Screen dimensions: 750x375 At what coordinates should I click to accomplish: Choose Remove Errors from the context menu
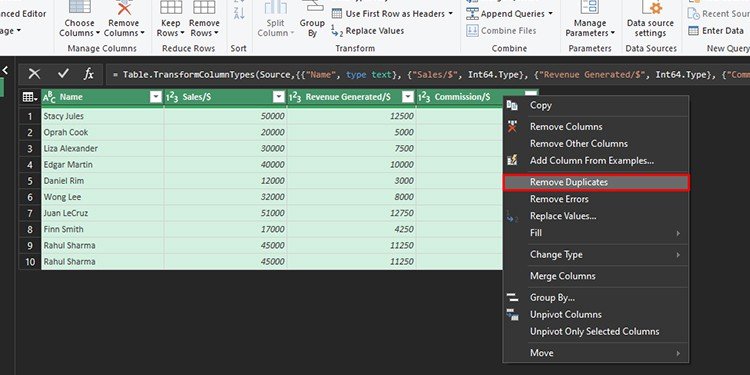click(596, 199)
